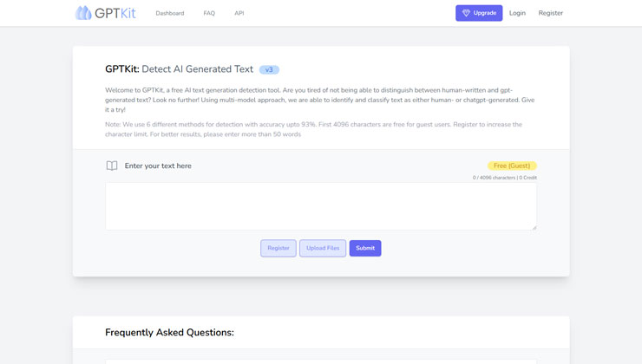Viewport: 642px width, 364px height.
Task: Click the Free (Guest) badge
Action: click(x=512, y=166)
